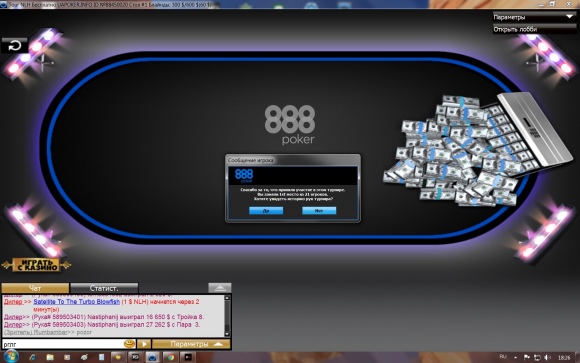Open Google Chrome from the taskbar
Viewport: 580px width, 363px height.
point(170,357)
